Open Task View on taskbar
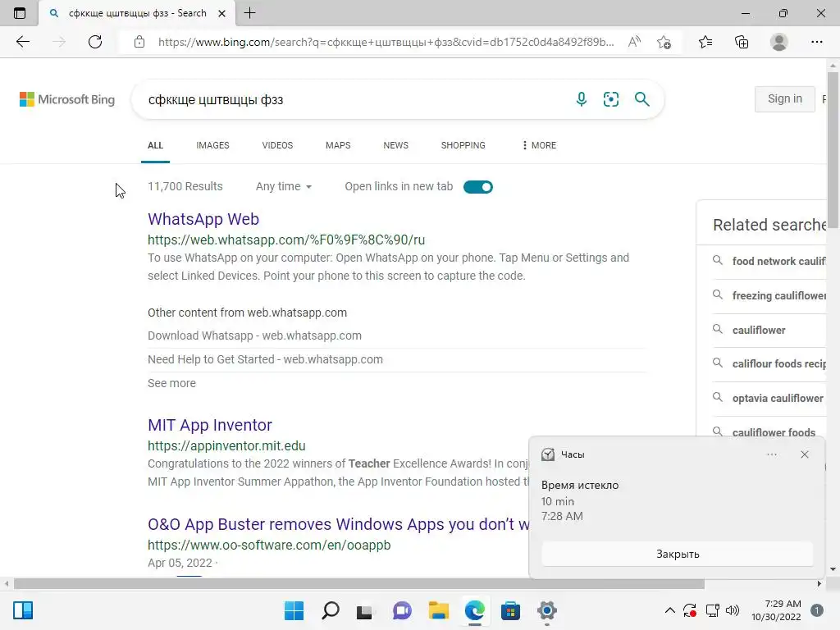840x630 pixels. click(x=365, y=610)
